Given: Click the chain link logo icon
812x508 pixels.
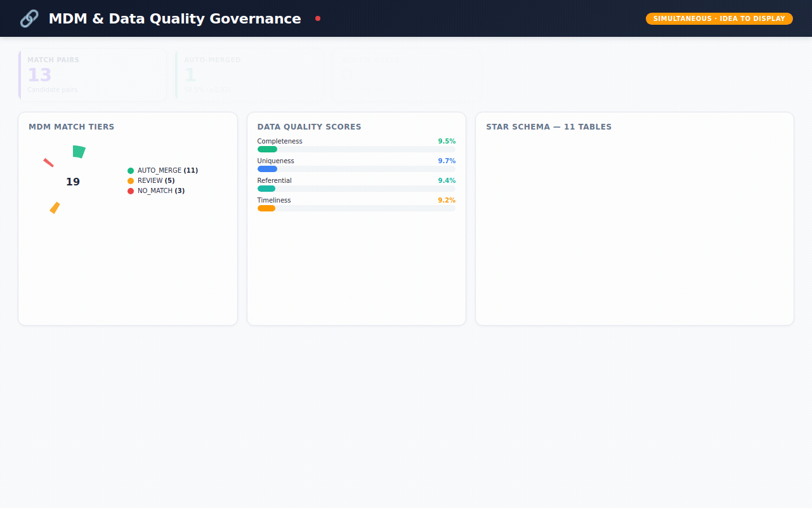Looking at the screenshot, I should tap(29, 19).
